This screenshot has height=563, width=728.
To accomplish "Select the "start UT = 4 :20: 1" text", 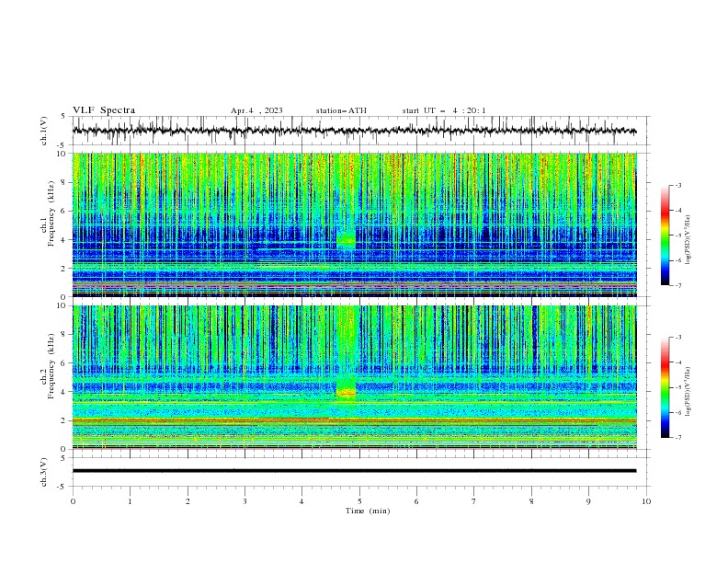I will [x=443, y=110].
